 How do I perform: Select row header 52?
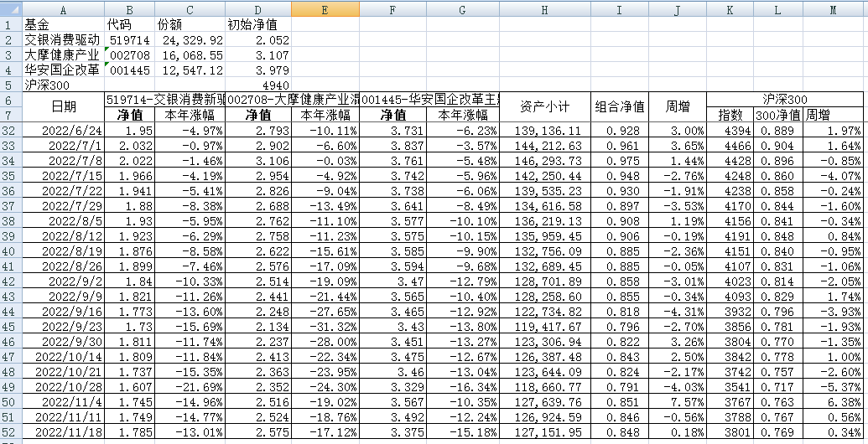[x=11, y=431]
